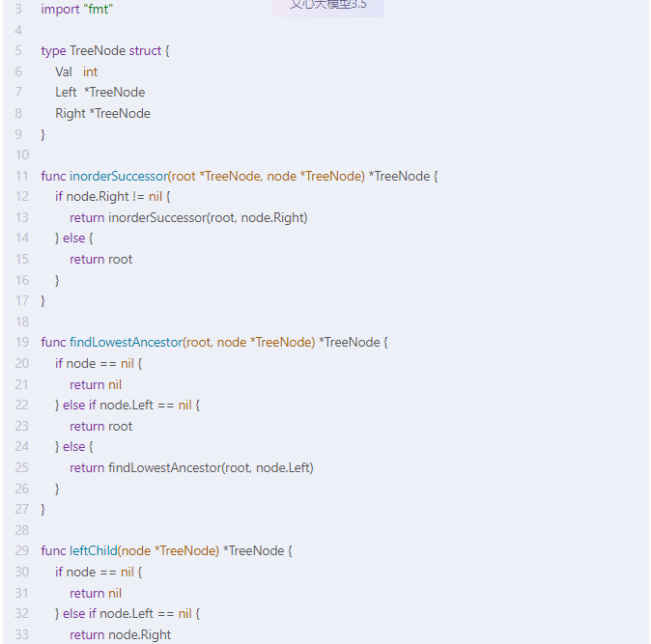Click closing brace on line 9
This screenshot has height=644, width=651.
42,134
